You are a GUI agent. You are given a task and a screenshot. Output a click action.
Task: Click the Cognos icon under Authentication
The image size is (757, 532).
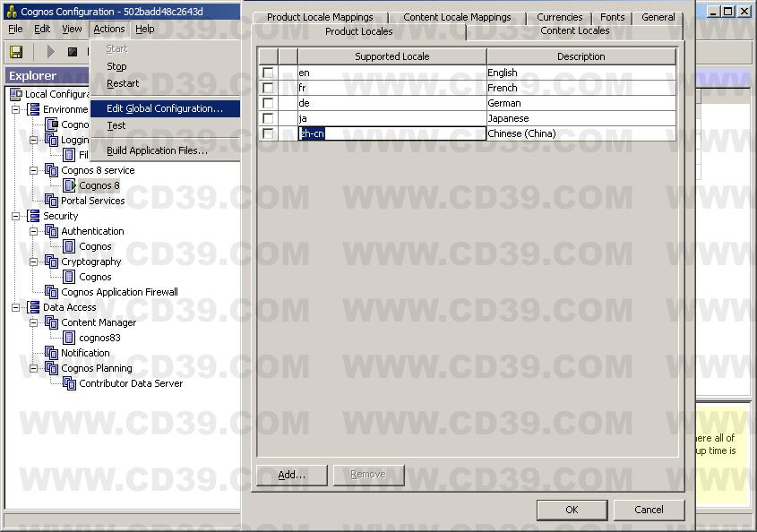70,246
